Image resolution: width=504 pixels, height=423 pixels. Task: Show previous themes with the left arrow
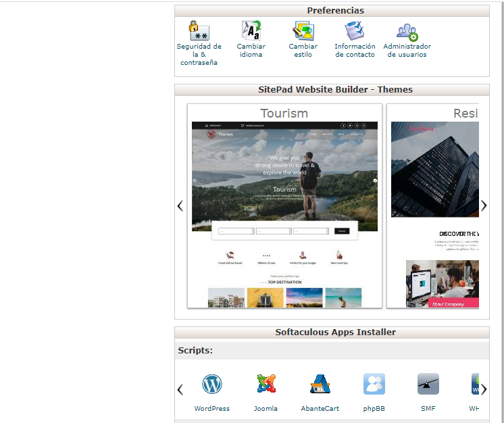coord(180,206)
